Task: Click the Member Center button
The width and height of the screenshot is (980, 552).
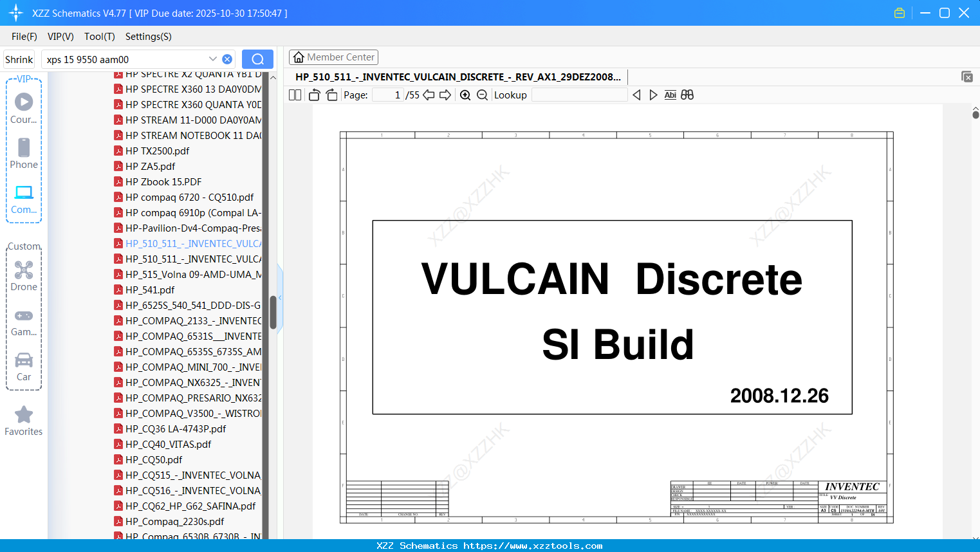Action: (333, 57)
